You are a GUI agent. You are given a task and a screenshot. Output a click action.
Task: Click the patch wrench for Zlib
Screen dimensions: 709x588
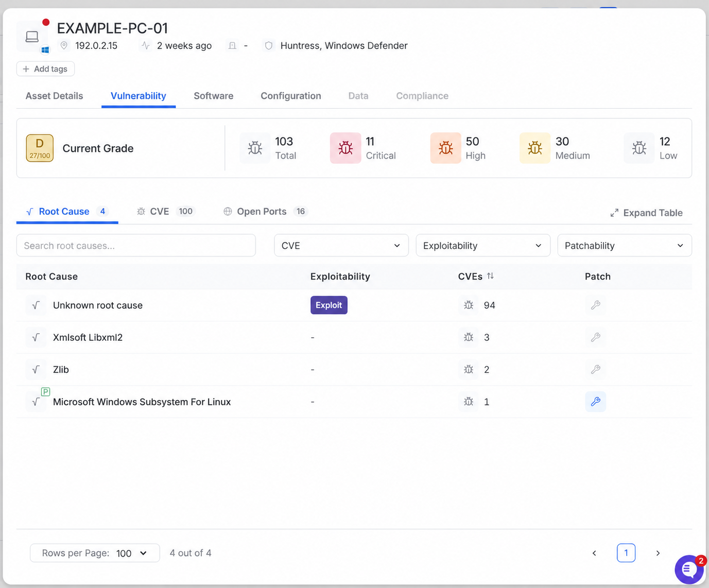coord(595,369)
